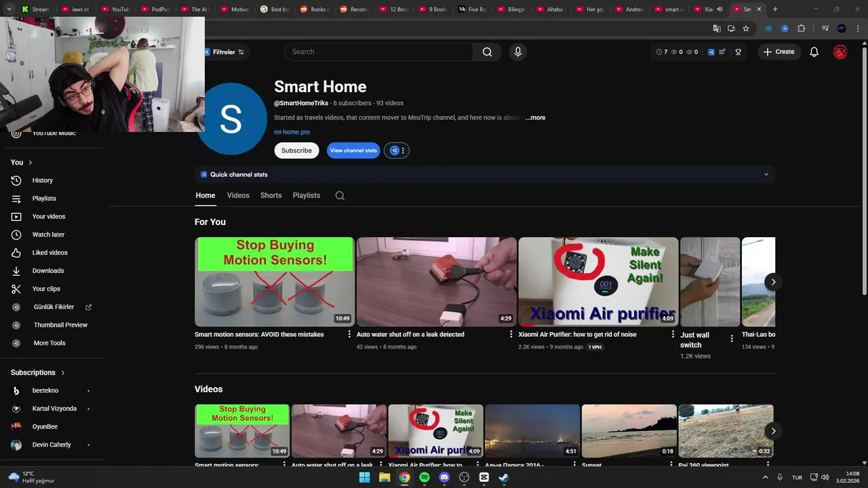Screen dimensions: 868x488
Task: Click the search magnifier button
Action: (487, 52)
